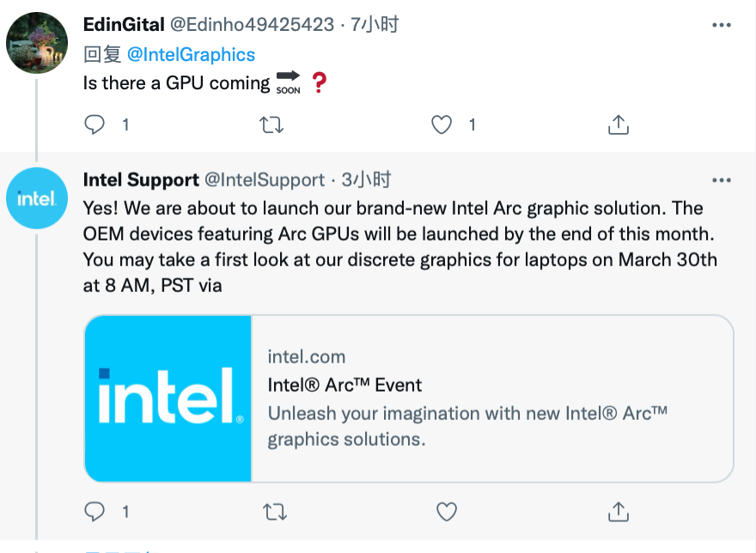Click the @IntelSupport handle
This screenshot has height=553, width=756.
[265, 180]
